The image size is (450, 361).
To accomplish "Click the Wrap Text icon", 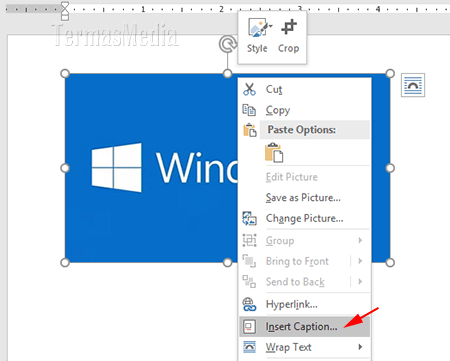I will [x=249, y=347].
